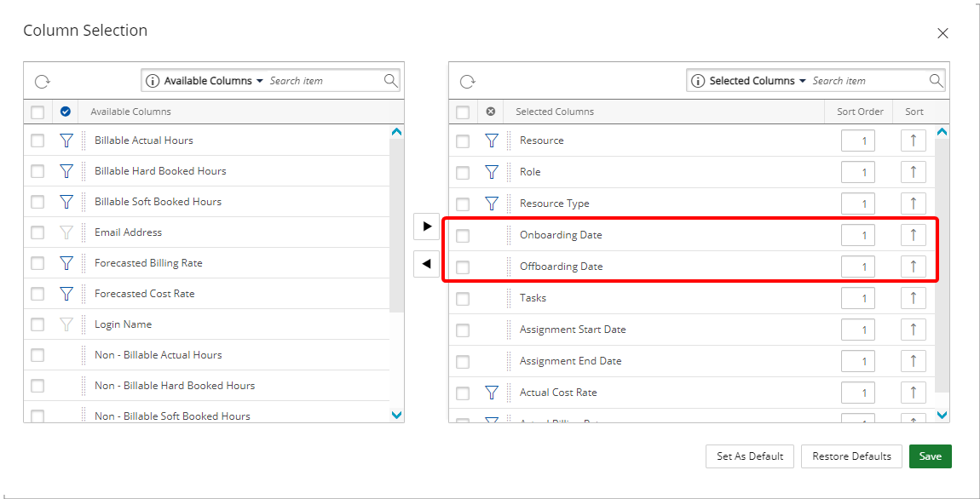Click the filter icon for Billable Actual Hours
Viewport: 980px width, 499px height.
click(x=66, y=141)
